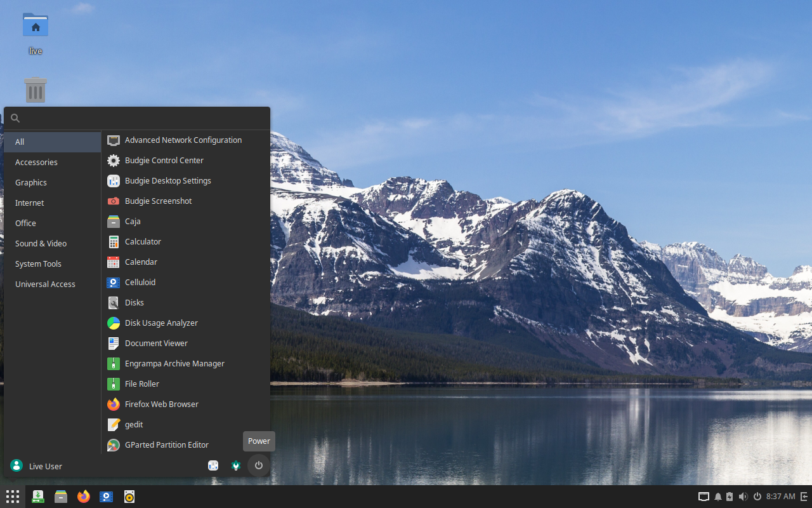
Task: Toggle the application menu grid button
Action: [13, 497]
